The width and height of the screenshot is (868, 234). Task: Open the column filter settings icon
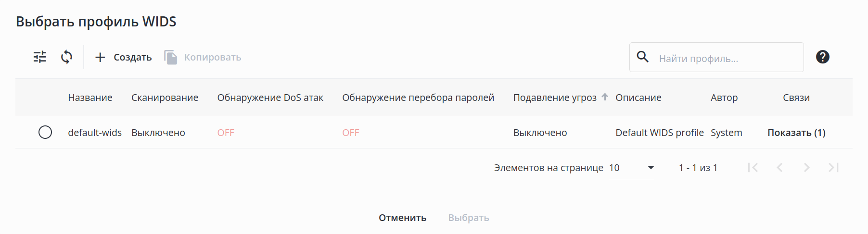tap(40, 57)
